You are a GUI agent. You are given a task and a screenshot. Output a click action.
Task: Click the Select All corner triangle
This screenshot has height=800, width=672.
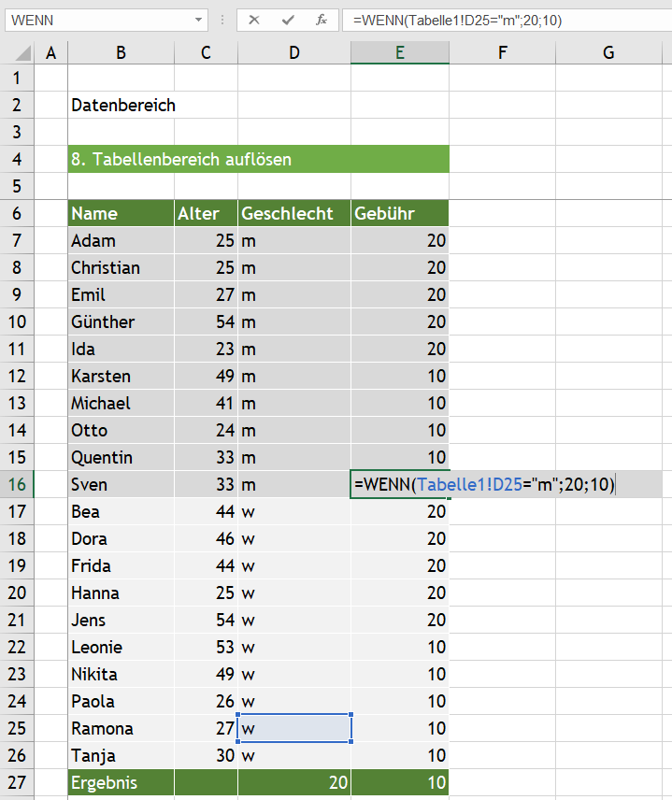(17, 53)
